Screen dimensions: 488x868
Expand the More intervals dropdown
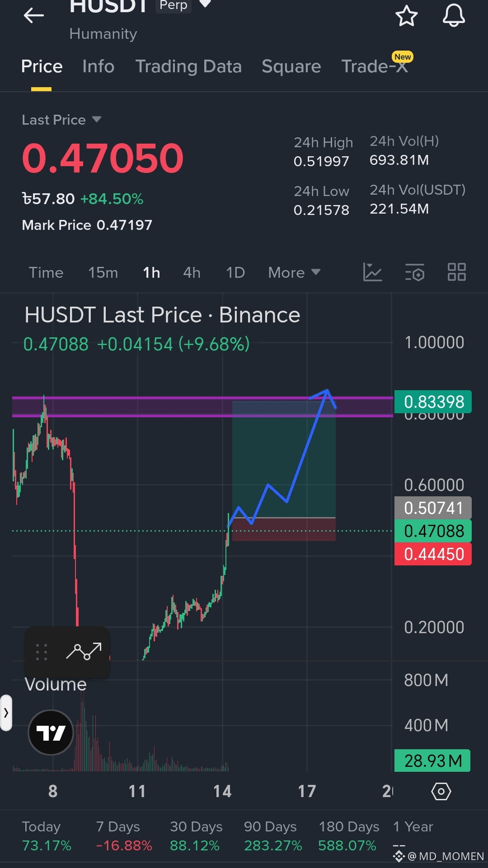294,273
